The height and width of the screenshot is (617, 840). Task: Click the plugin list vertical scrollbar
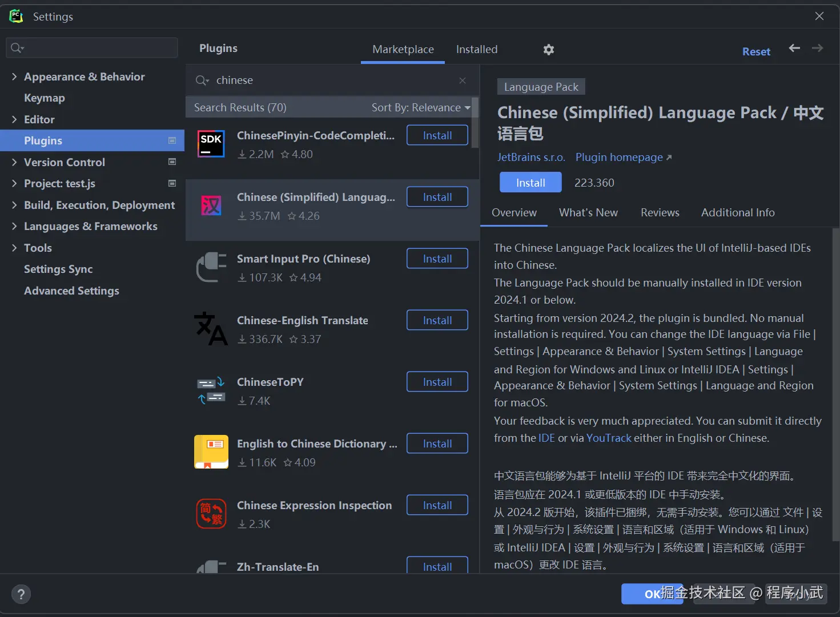(x=475, y=122)
